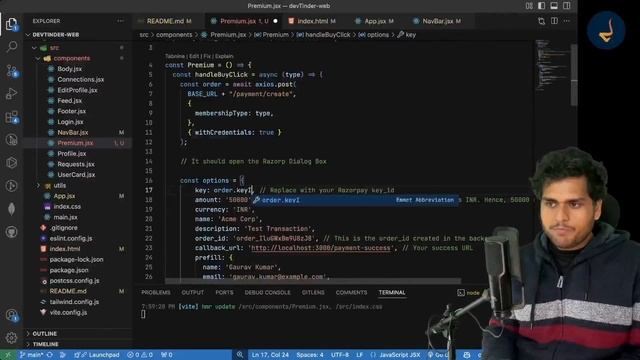
Task: Open the Accounts icon in activity bar
Action: (11, 315)
